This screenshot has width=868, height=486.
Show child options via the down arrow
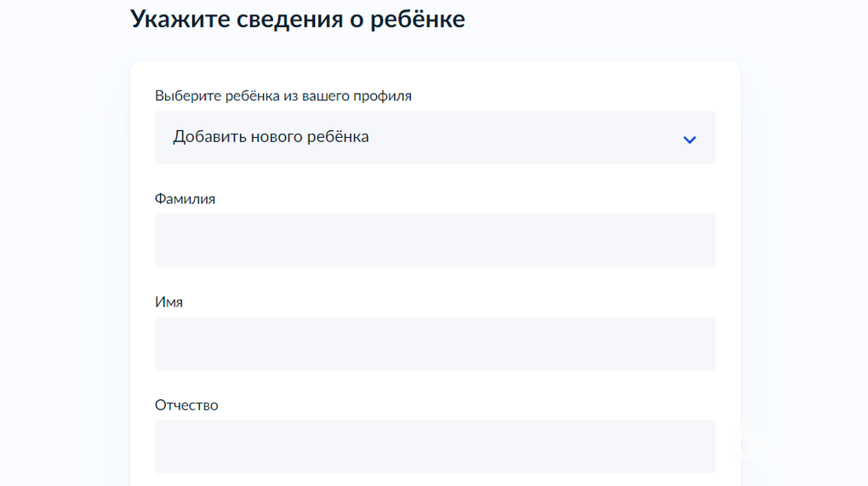[x=689, y=139]
